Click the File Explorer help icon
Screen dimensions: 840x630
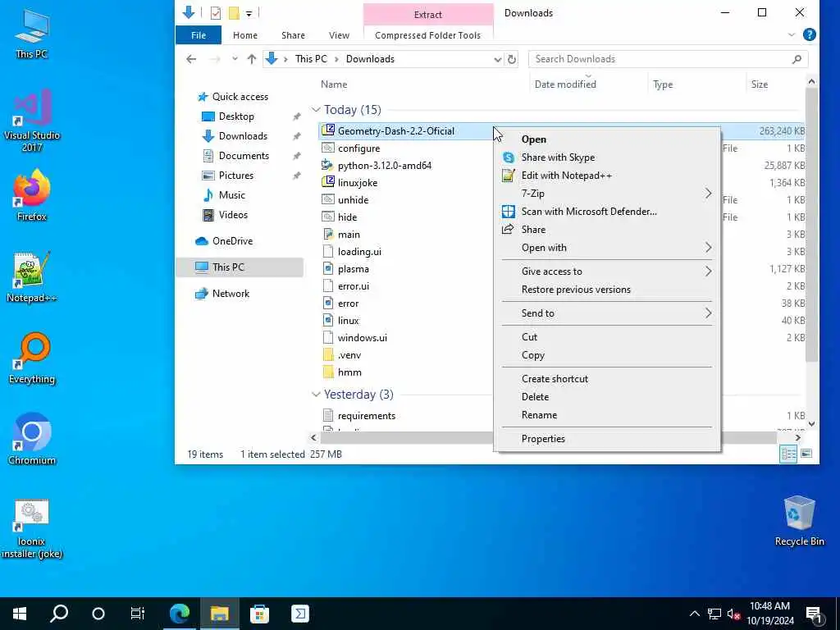809,34
